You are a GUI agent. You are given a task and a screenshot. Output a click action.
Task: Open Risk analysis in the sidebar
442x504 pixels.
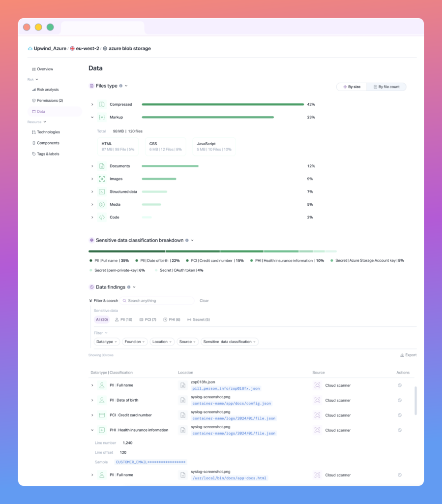47,90
